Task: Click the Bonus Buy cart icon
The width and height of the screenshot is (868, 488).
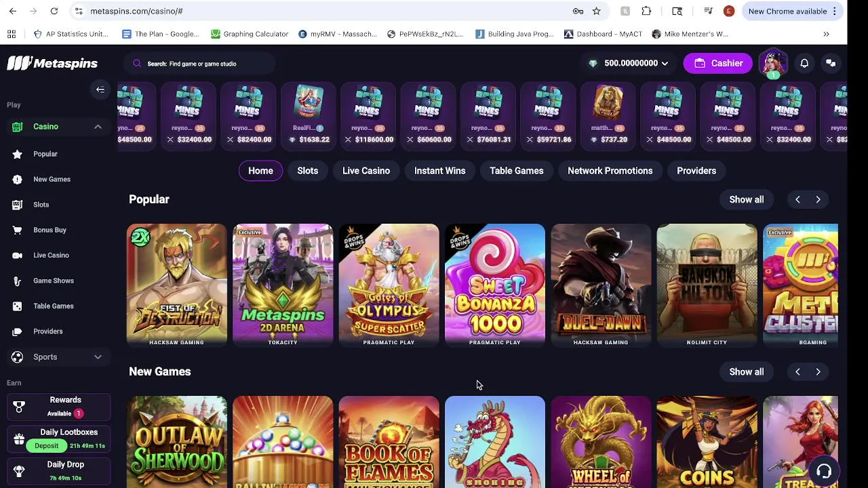Action: [x=18, y=230]
